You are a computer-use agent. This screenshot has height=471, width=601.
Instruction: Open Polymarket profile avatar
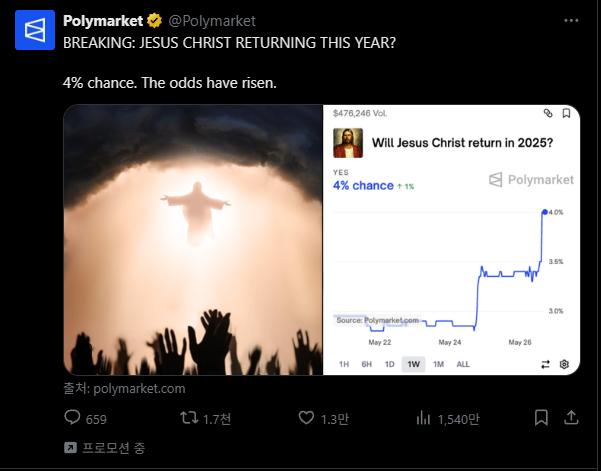pyautogui.click(x=35, y=30)
